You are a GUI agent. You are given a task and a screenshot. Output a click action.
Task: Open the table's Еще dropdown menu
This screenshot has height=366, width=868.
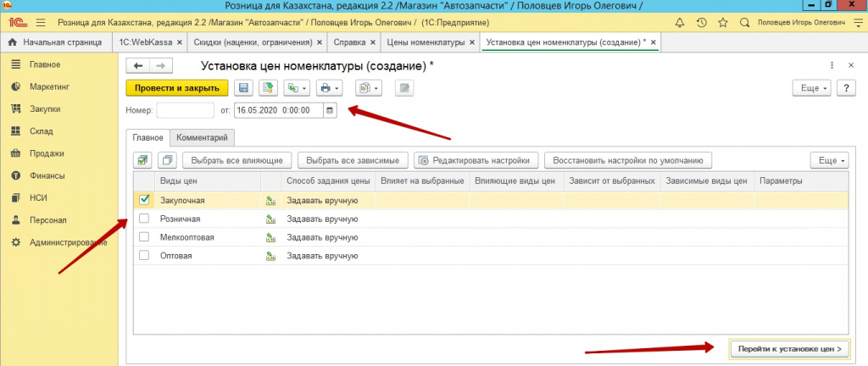[829, 160]
